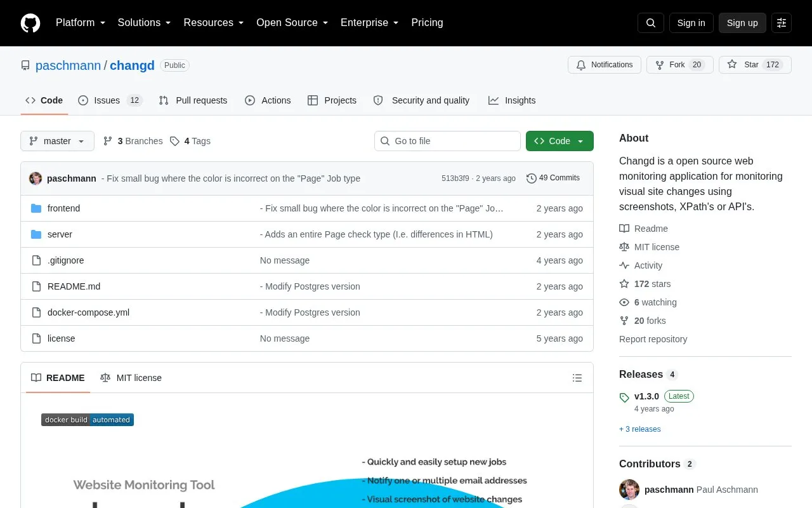Open commit hash 513b3f9

[455, 178]
